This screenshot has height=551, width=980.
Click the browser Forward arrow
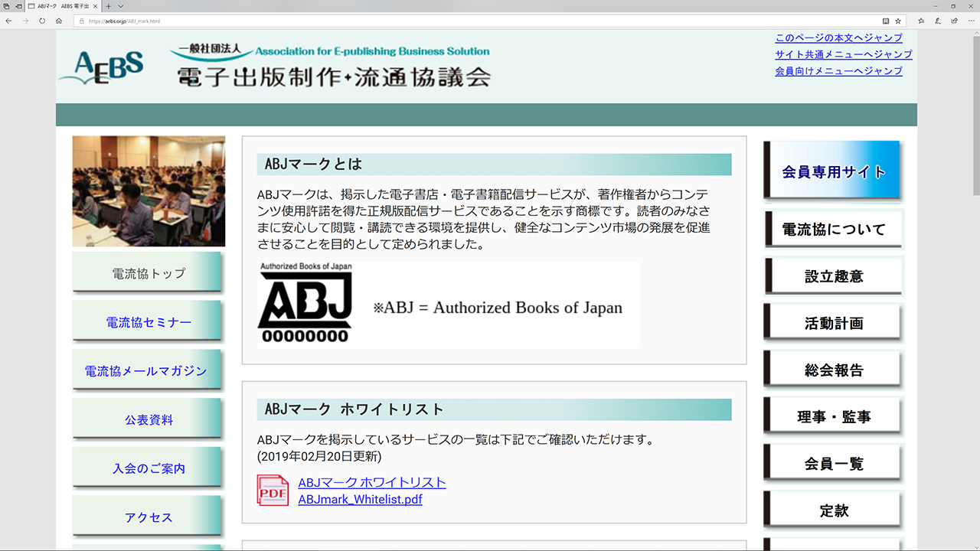pyautogui.click(x=25, y=21)
